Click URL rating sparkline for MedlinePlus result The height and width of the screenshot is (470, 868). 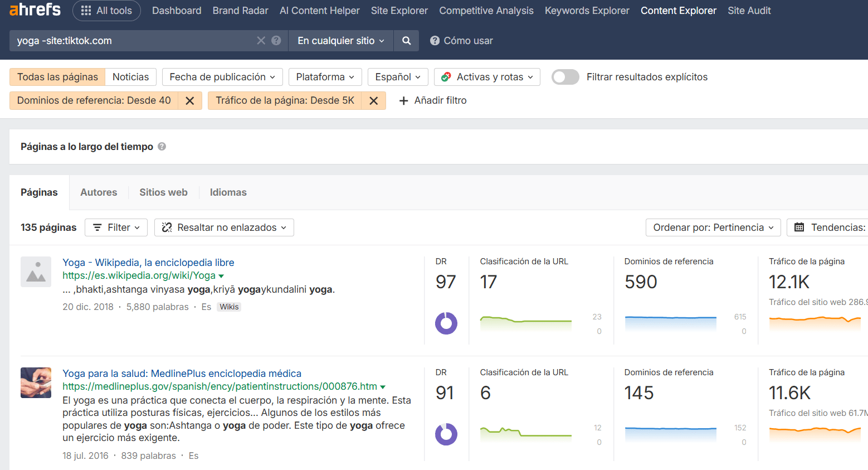[x=526, y=434]
